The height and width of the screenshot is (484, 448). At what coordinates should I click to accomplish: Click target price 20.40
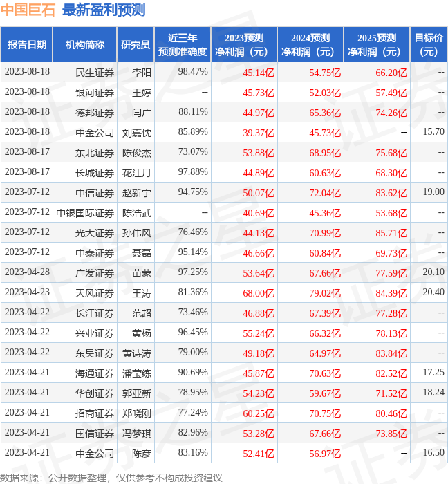tap(433, 292)
